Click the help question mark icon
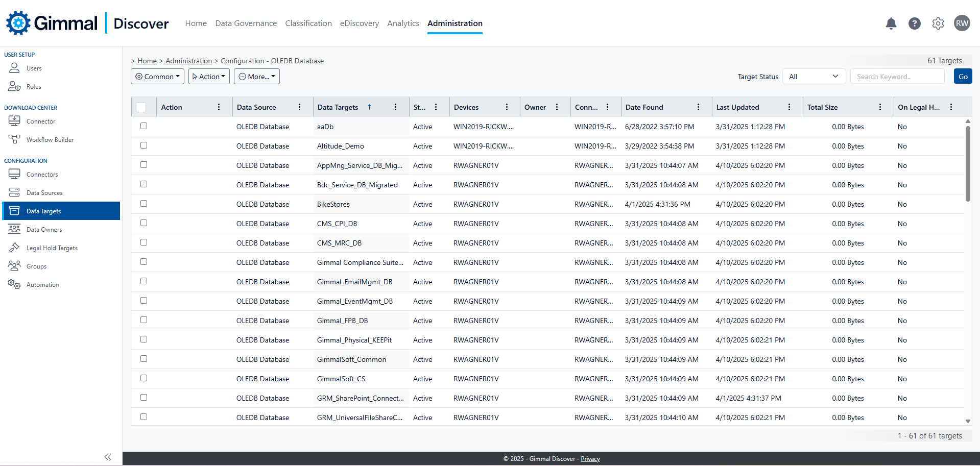Viewport: 980px width, 466px height. (914, 23)
